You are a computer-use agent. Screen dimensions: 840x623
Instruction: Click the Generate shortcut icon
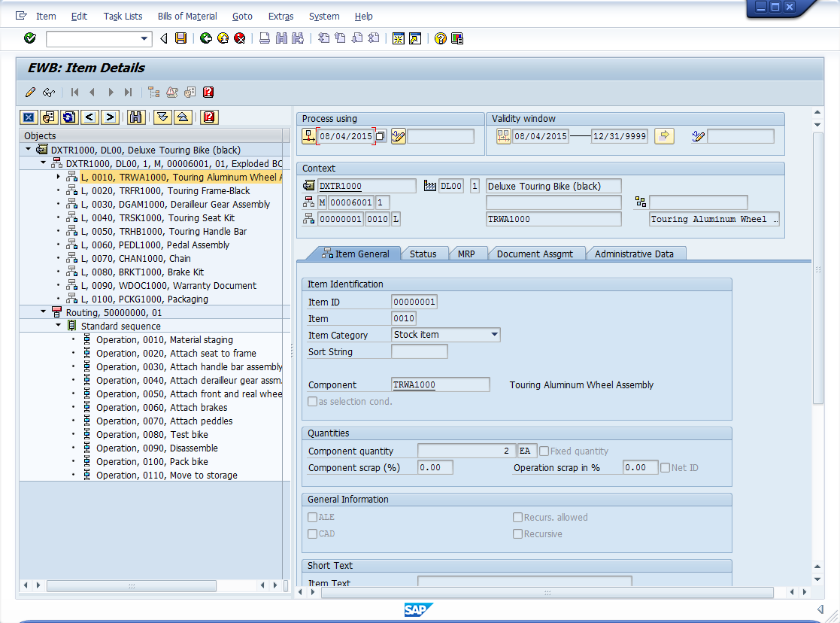[x=415, y=38]
